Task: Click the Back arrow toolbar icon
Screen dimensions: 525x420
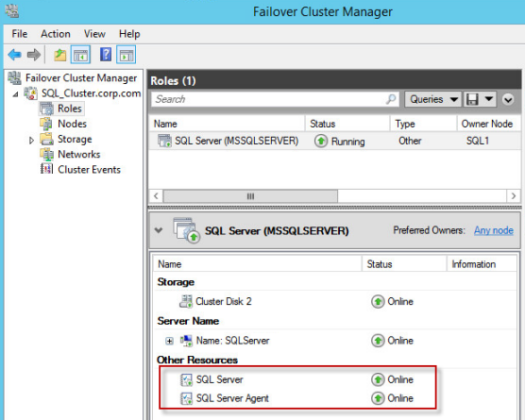Action: (x=15, y=54)
